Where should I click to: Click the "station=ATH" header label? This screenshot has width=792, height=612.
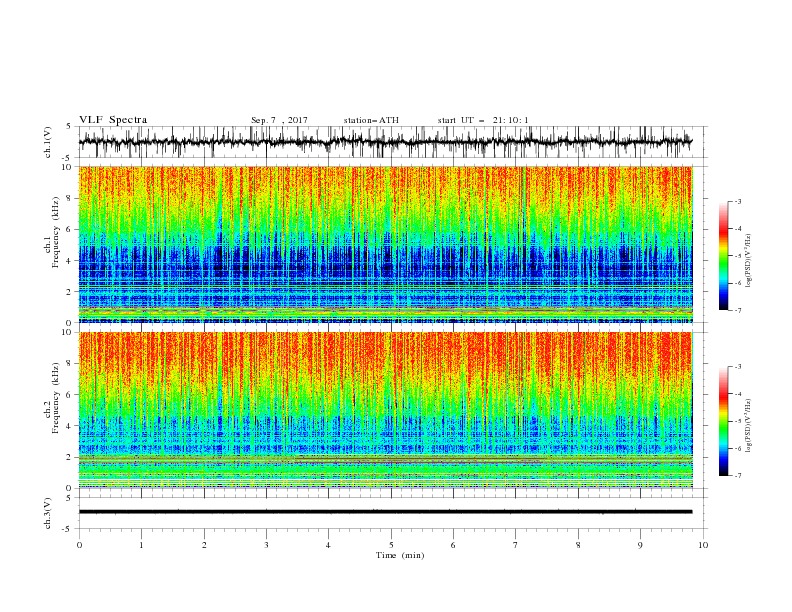(371, 120)
